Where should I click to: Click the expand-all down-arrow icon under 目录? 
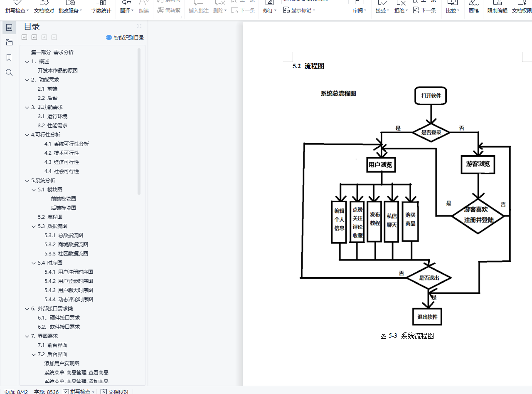tap(25, 37)
